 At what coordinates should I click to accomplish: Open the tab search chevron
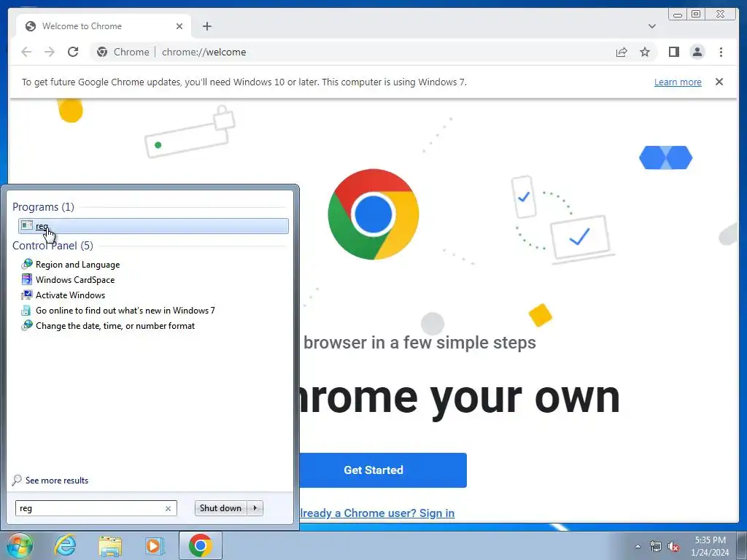click(x=651, y=26)
